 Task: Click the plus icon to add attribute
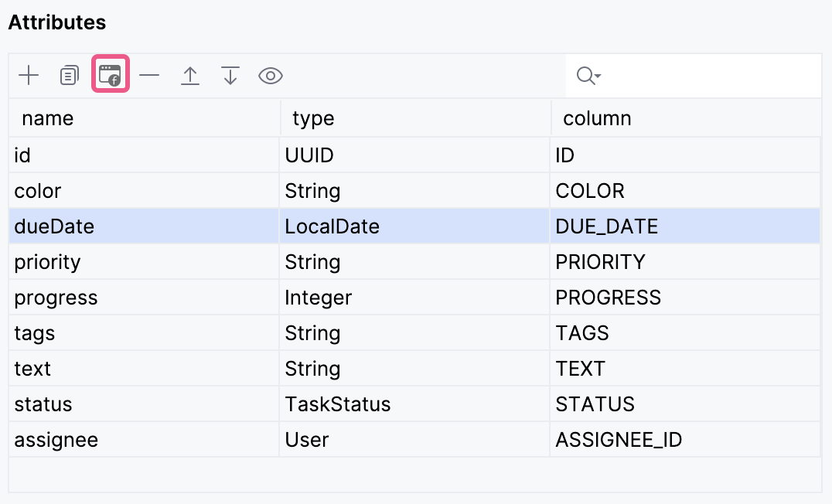pos(29,75)
